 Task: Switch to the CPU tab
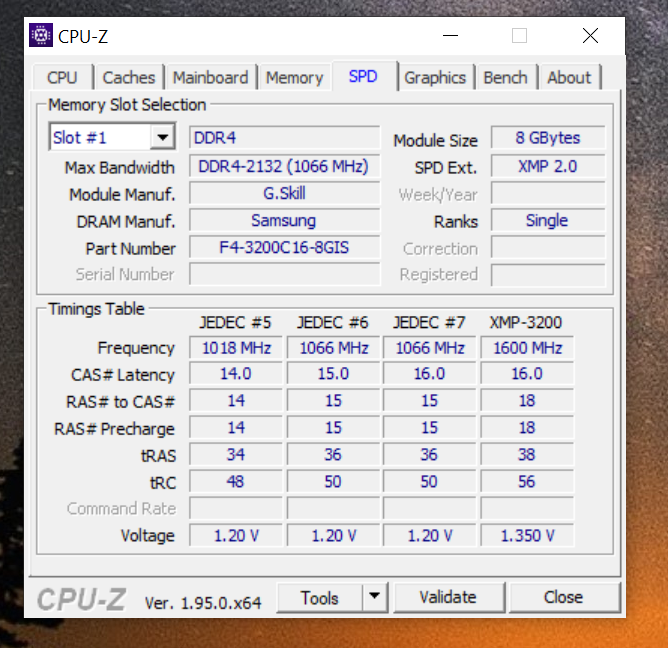coord(63,78)
